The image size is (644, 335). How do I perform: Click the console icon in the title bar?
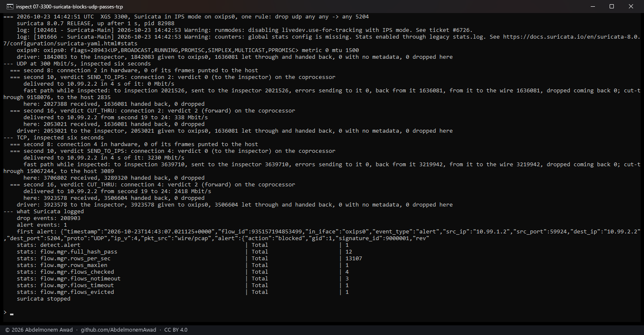point(9,6)
